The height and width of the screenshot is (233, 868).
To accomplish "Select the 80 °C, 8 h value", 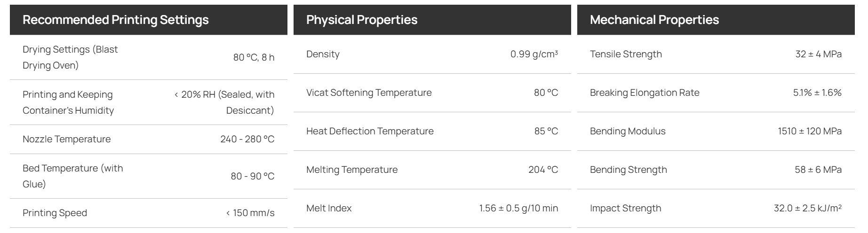I will pos(254,57).
